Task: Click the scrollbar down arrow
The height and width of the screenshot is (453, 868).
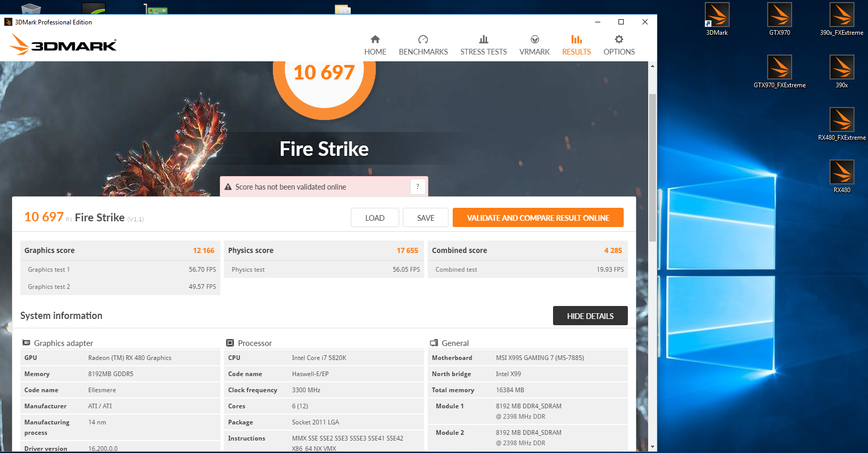Action: [x=652, y=446]
